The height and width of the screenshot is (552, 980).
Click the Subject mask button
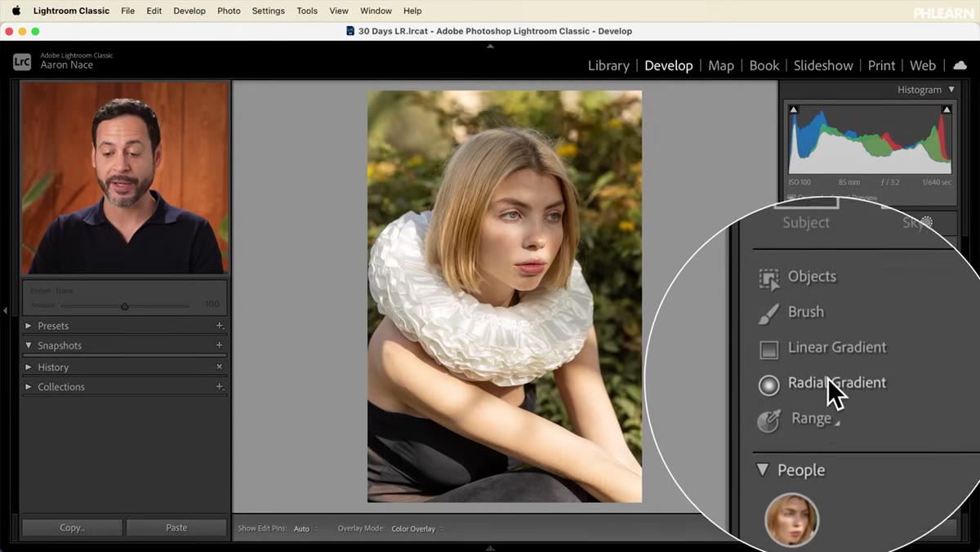[x=806, y=223]
